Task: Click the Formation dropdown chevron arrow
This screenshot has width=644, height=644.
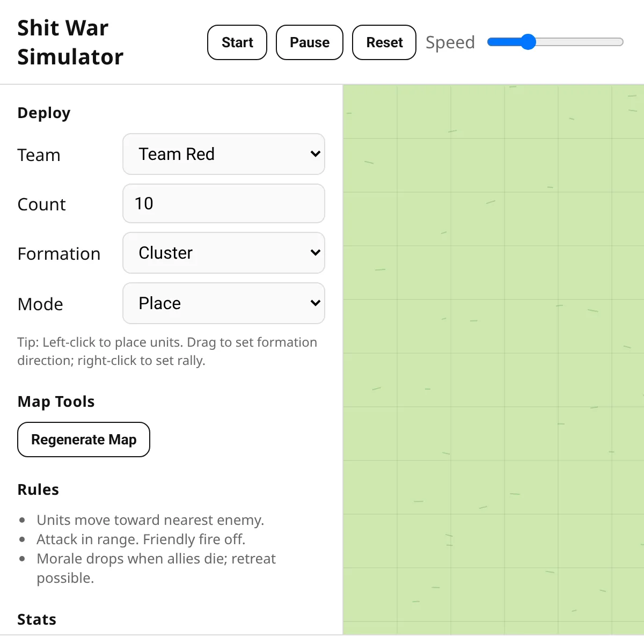Action: pyautogui.click(x=316, y=253)
